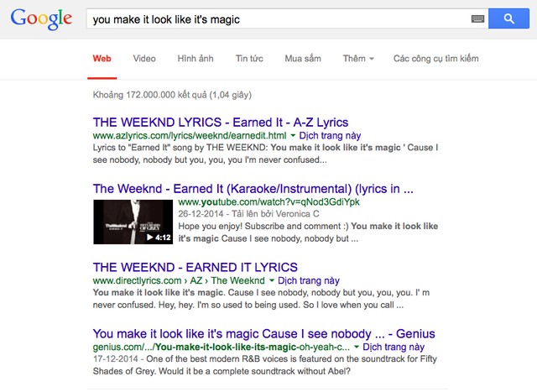Open Các công cụ tìm kiếm

435,59
